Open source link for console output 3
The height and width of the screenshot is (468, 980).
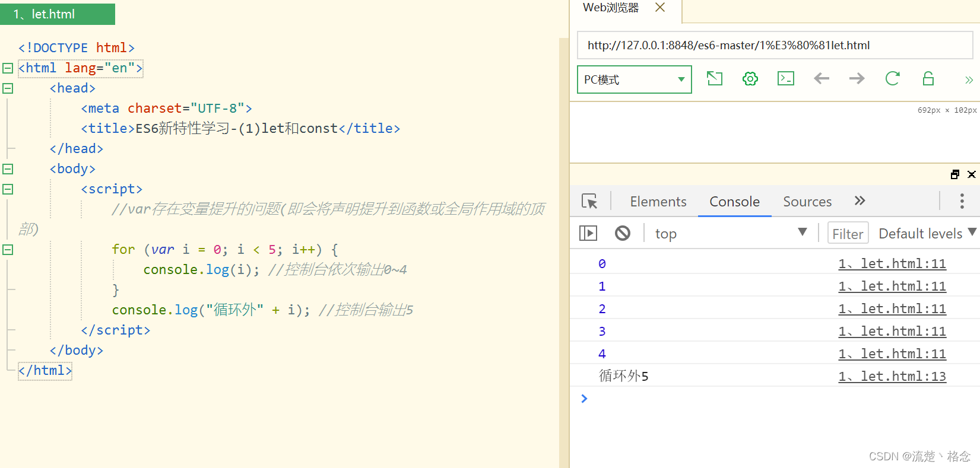click(892, 331)
